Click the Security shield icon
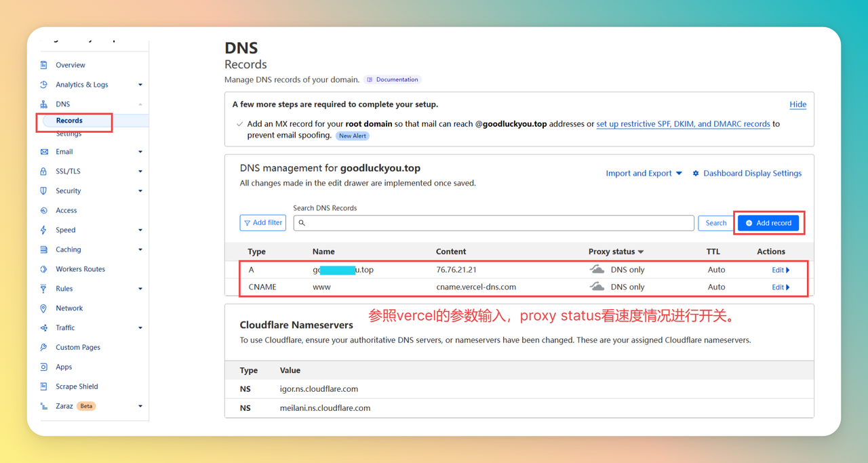868x463 pixels. click(44, 191)
